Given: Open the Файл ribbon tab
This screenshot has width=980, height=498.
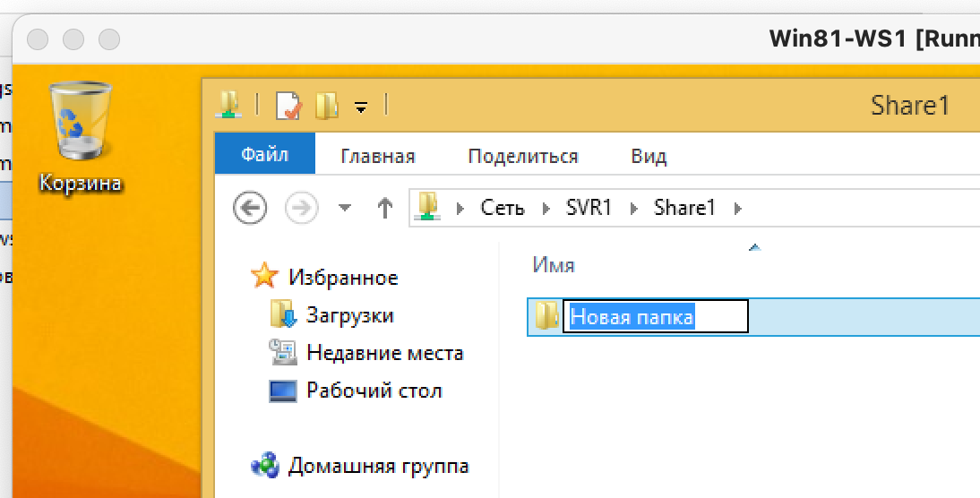Looking at the screenshot, I should 265,154.
